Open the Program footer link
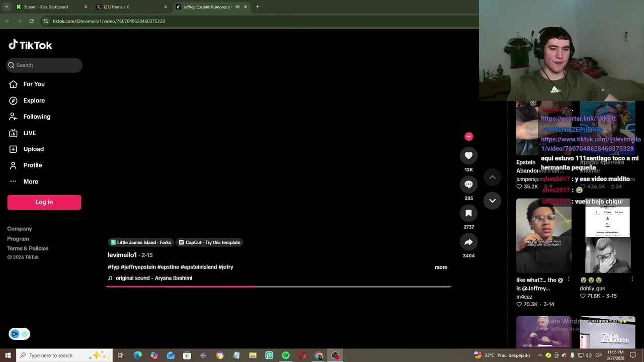Viewport: 644px width, 362px height. [x=18, y=239]
